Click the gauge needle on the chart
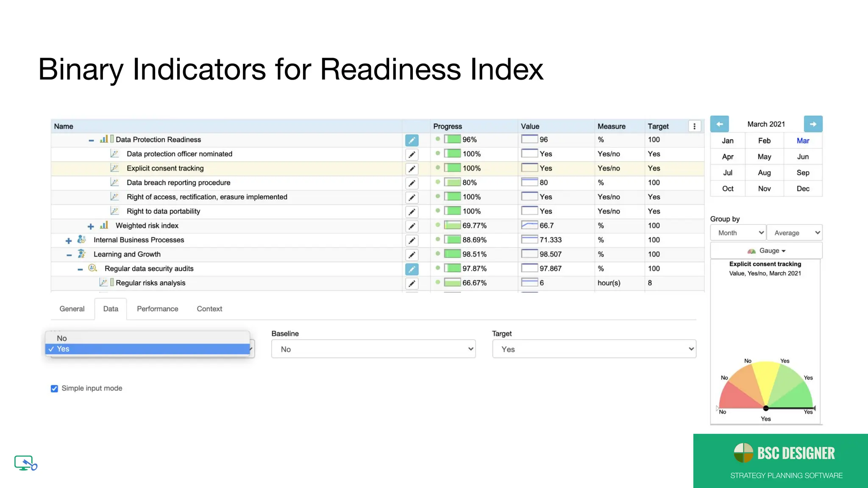The height and width of the screenshot is (488, 868). (x=790, y=408)
